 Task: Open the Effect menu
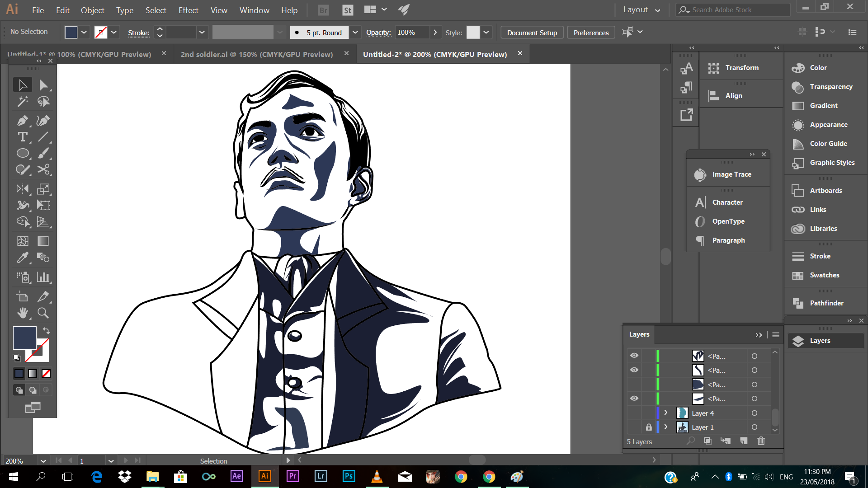point(188,10)
